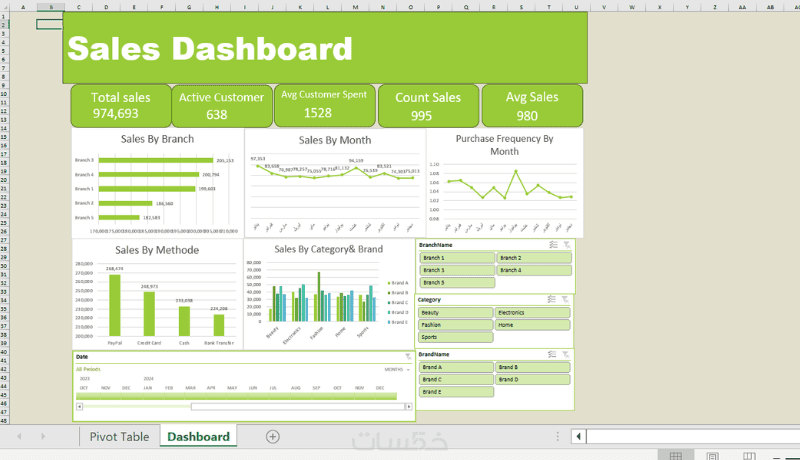800x460 pixels.
Task: Click the timeline's right scroll arrow
Action: click(409, 406)
